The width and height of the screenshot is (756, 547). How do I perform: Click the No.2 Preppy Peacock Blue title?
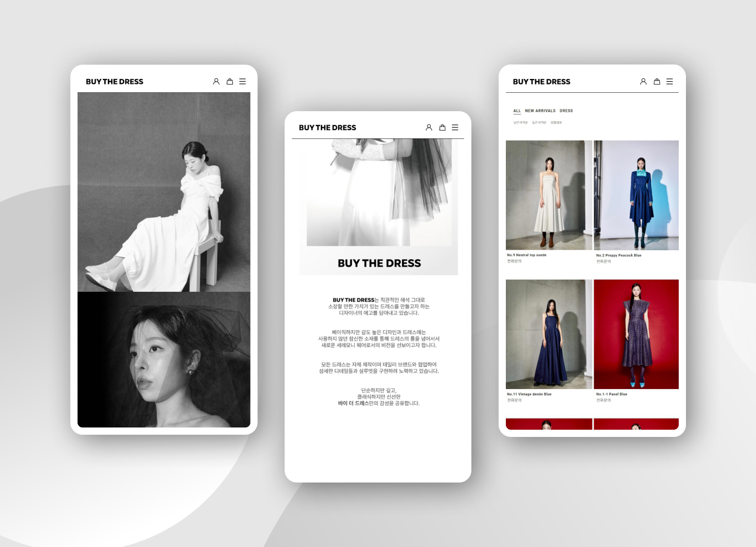619,256
